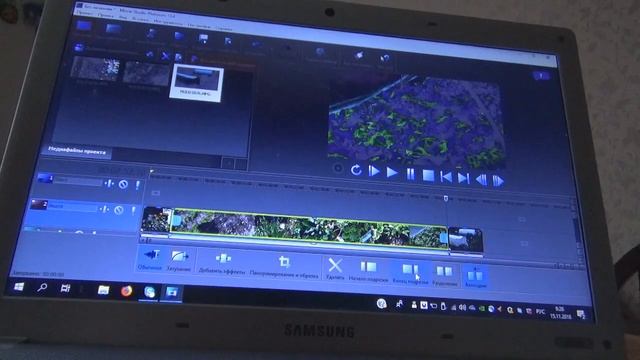Pause the preview playback
This screenshot has height=360, width=640.
(x=410, y=174)
